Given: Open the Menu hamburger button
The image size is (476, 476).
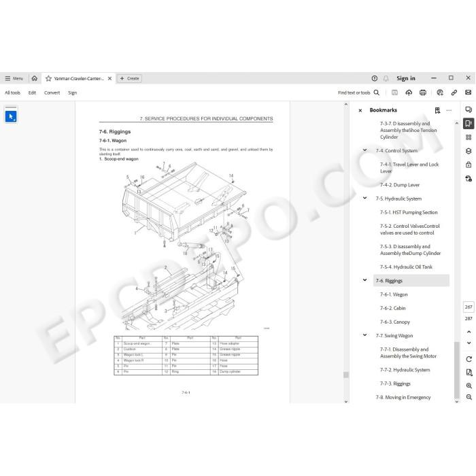Looking at the screenshot, I should pyautogui.click(x=14, y=78).
